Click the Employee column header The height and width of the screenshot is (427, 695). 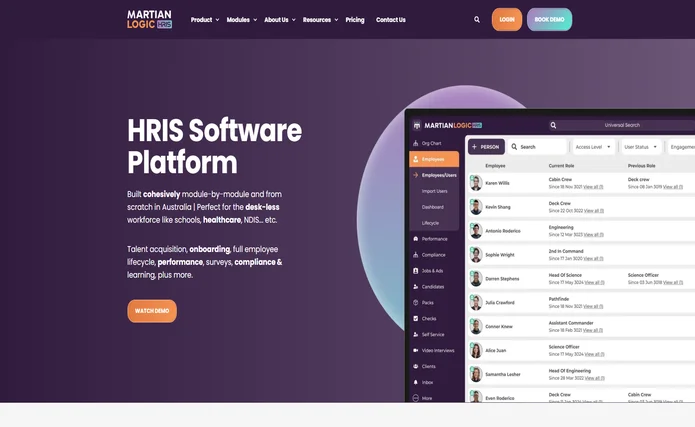pos(495,166)
